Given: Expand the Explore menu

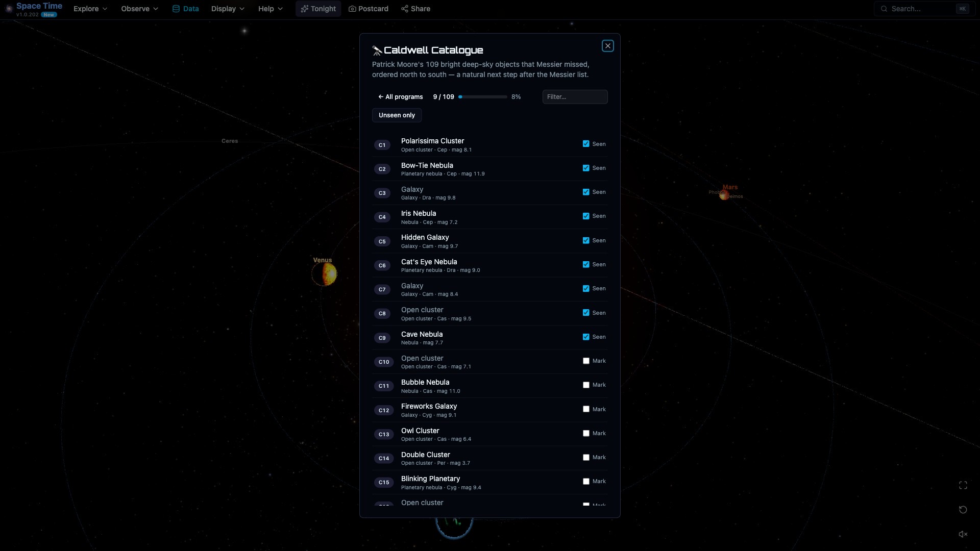Looking at the screenshot, I should pyautogui.click(x=90, y=9).
